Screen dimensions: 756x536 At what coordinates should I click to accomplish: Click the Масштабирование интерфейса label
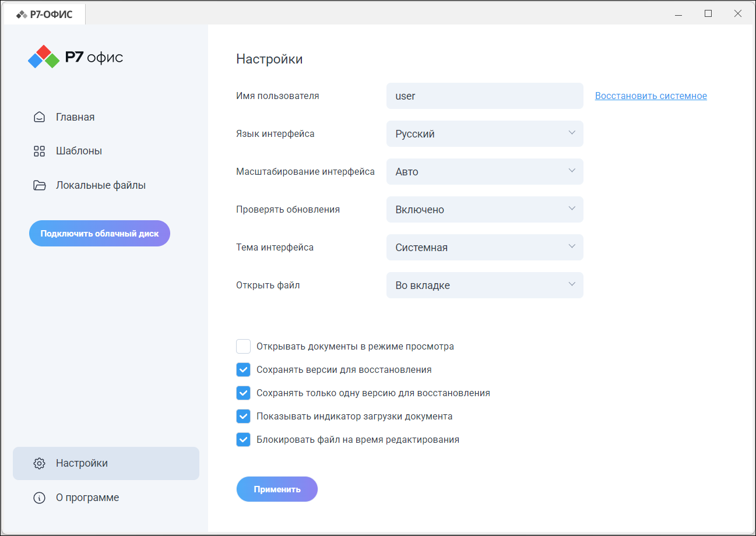click(x=305, y=171)
